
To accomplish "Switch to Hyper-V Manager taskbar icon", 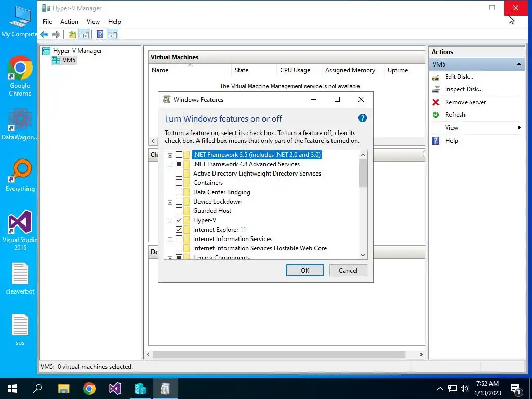I will 140,389.
